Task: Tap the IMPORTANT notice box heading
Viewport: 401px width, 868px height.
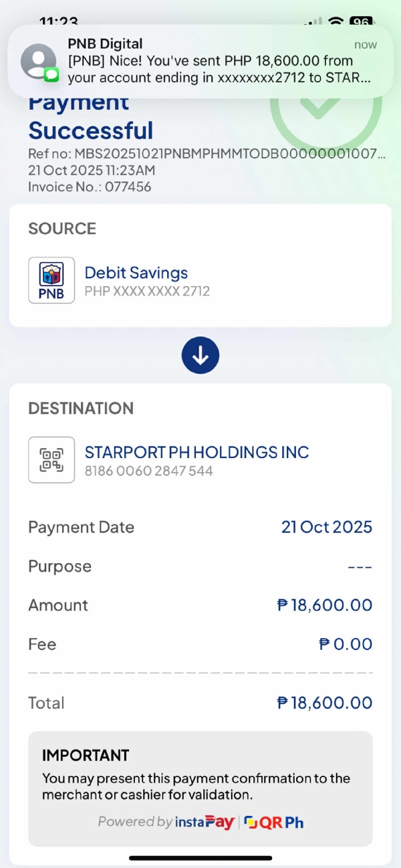Action: click(x=85, y=756)
